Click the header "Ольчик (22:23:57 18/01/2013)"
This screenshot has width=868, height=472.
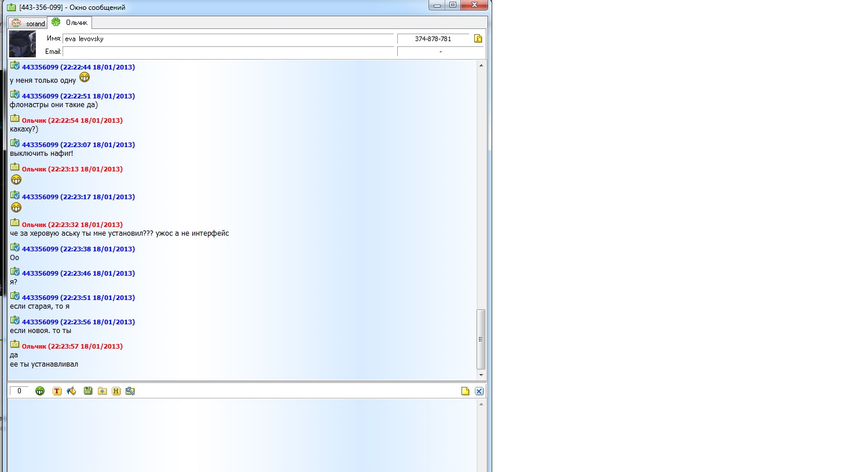(x=72, y=346)
